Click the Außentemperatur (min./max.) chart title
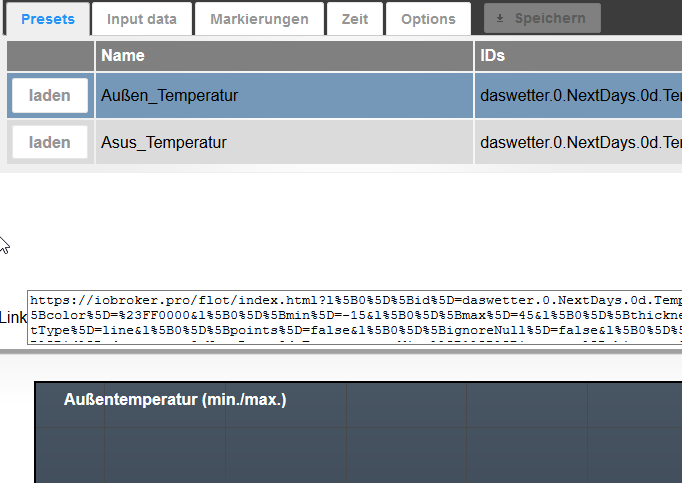 [175, 400]
